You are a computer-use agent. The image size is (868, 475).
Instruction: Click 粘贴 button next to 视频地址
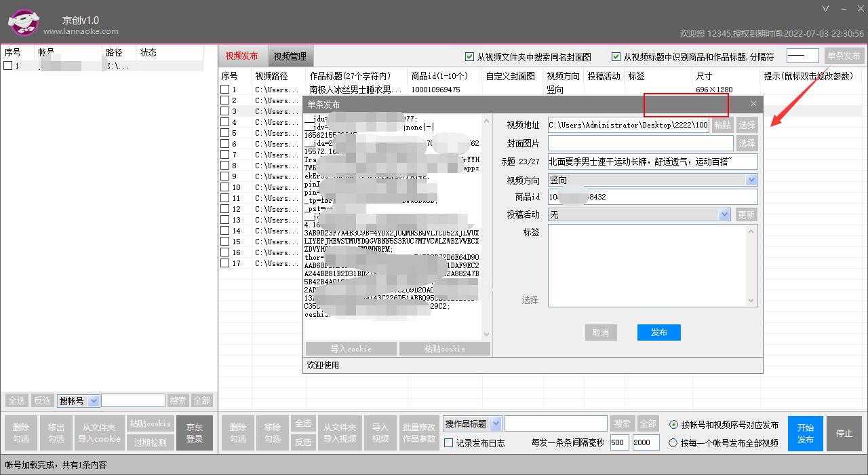(x=723, y=125)
